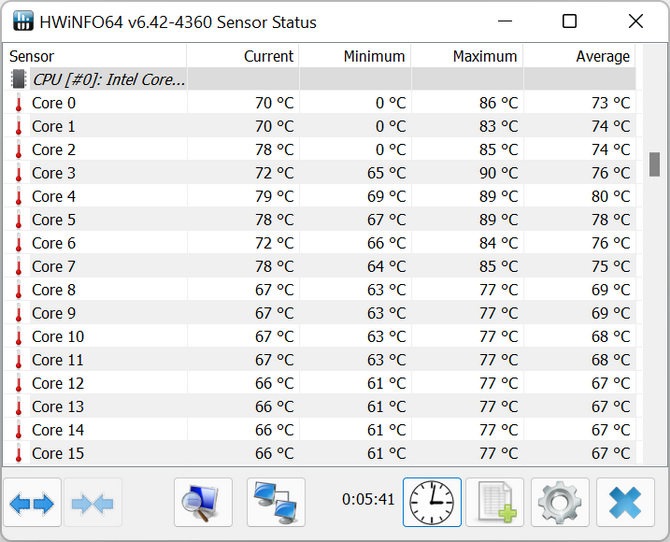Click the thermometer icon for Core 4

point(18,197)
